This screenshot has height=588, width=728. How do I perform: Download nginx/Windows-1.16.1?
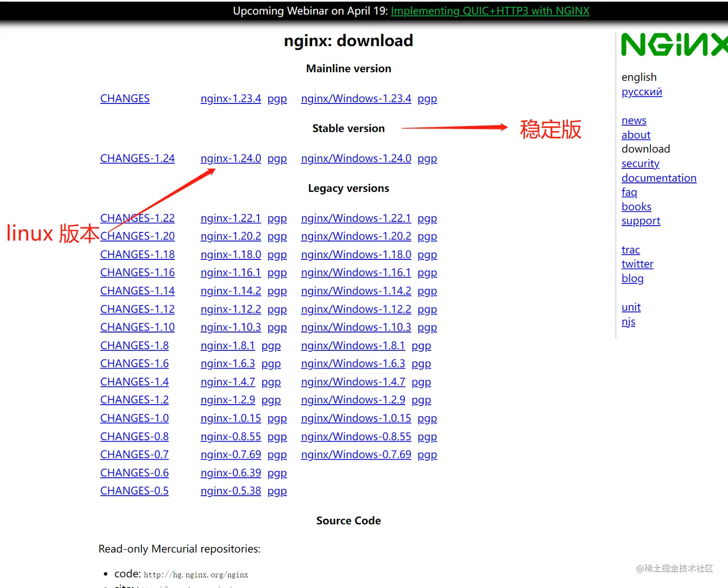(x=356, y=272)
